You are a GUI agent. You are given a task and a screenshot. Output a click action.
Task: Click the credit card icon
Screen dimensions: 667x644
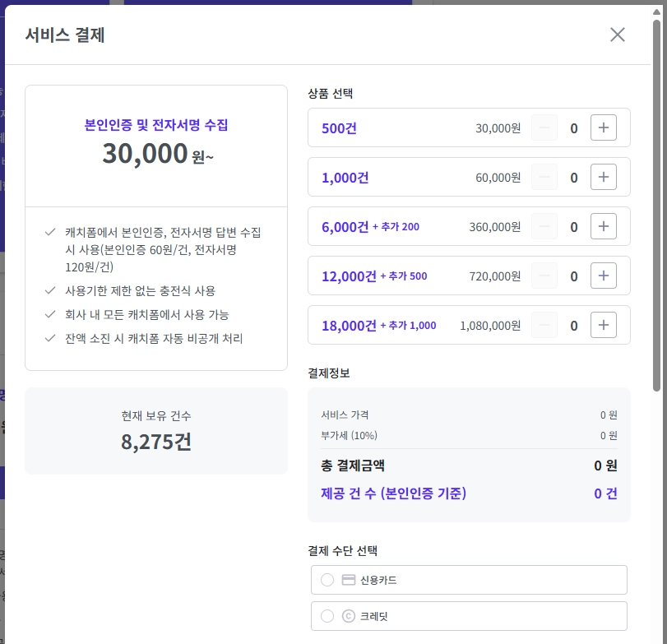coord(349,580)
